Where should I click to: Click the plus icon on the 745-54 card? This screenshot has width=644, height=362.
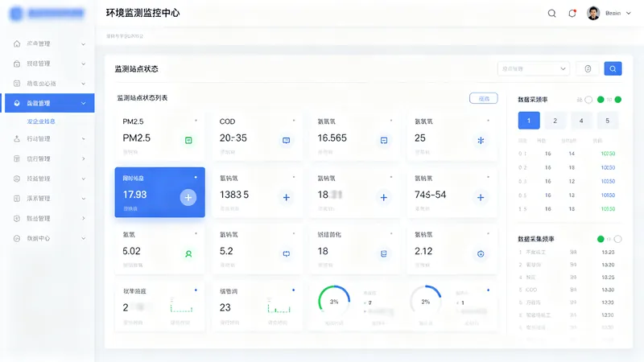[481, 197]
